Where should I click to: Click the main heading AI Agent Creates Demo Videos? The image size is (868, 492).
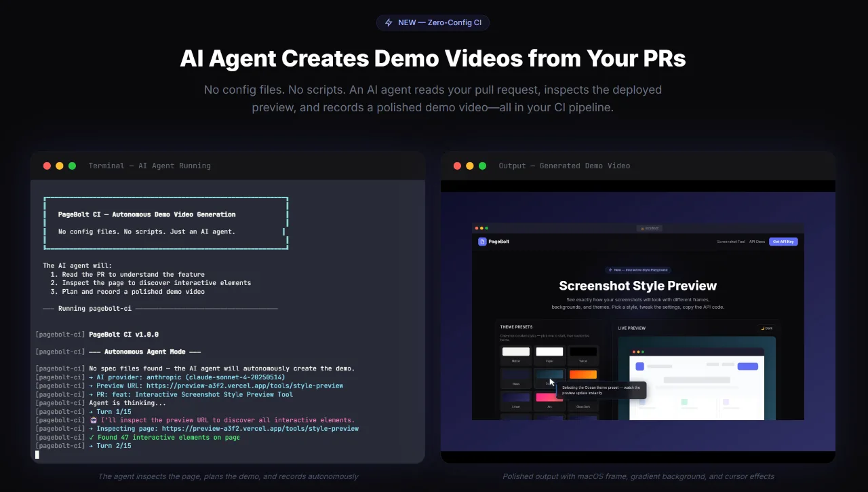(433, 58)
